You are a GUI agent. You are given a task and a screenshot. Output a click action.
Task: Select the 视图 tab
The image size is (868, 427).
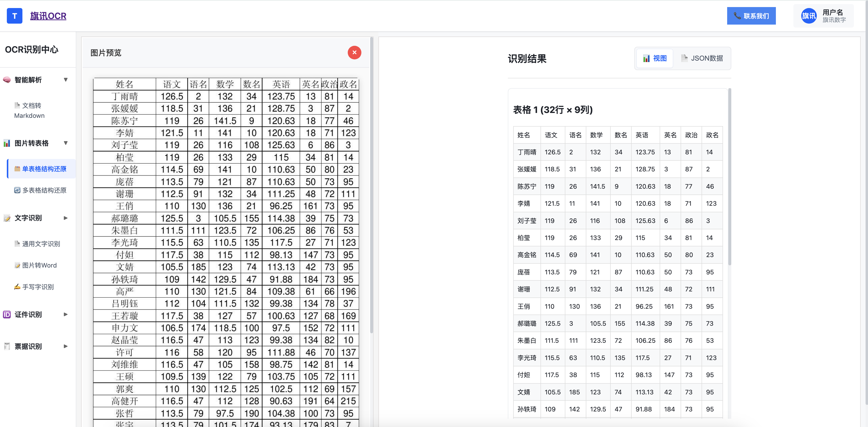click(655, 58)
